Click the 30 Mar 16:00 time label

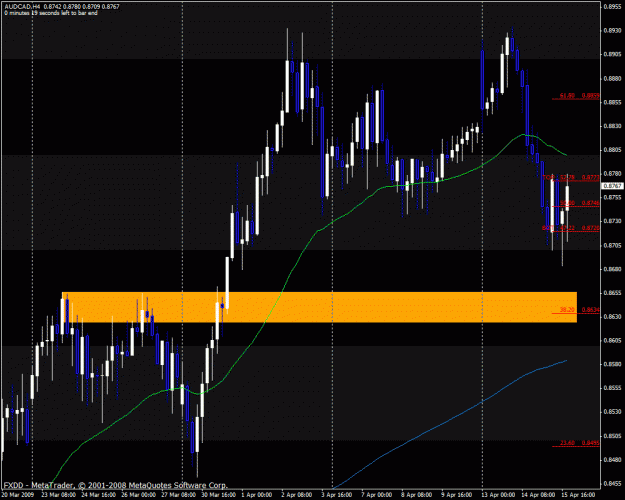tap(218, 495)
